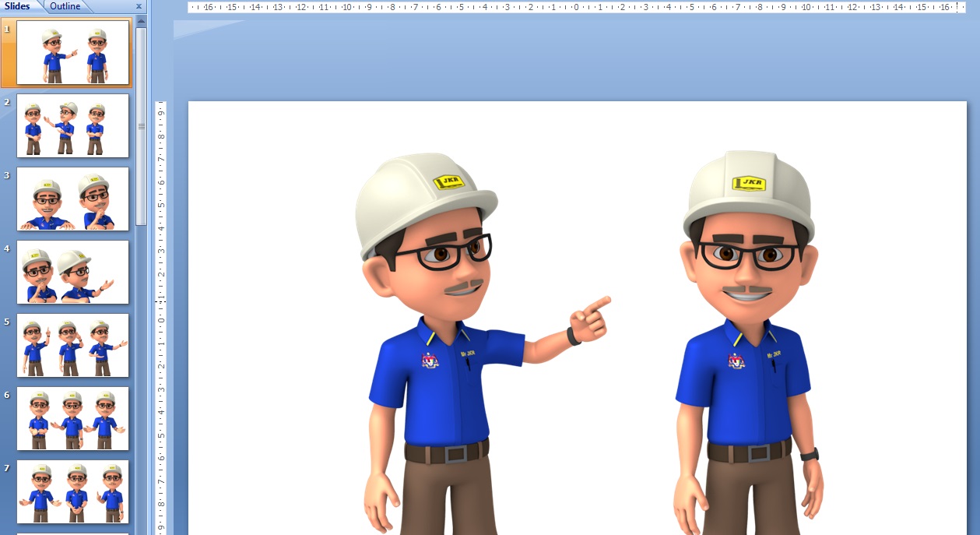Click the vertical ruler beside the slide
The height and width of the screenshot is (535, 980).
[161, 318]
